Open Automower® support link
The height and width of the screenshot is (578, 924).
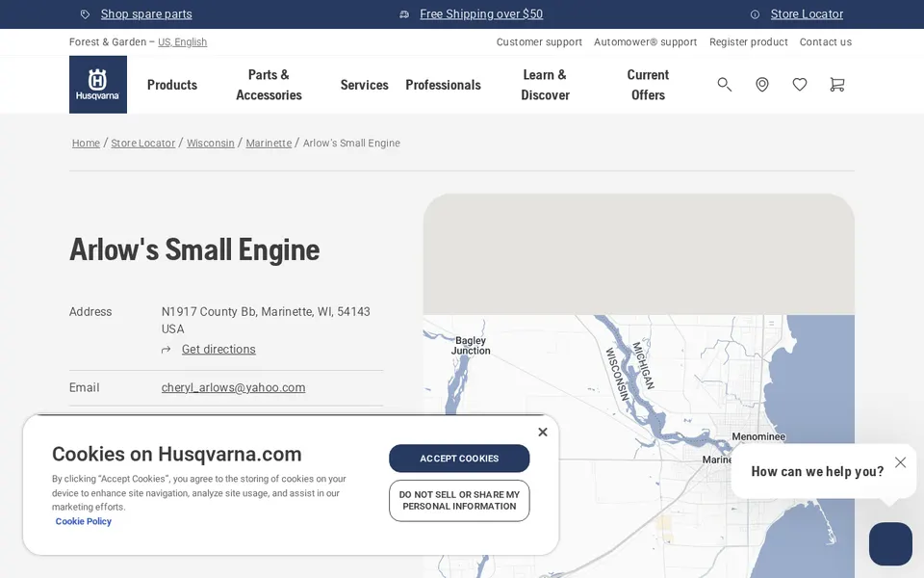coord(645,41)
